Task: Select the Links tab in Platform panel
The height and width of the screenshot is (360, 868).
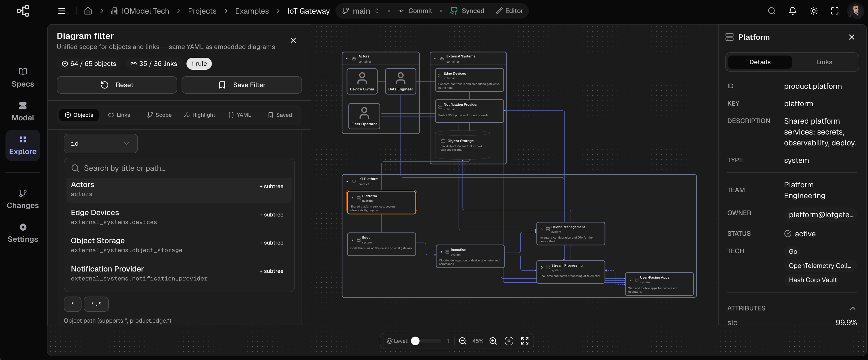Action: coord(824,62)
